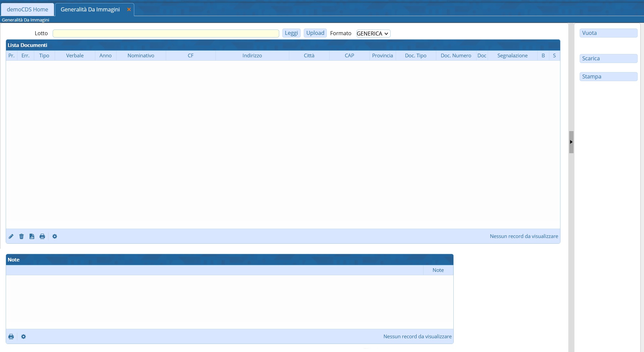This screenshot has width=644, height=352.
Task: Open gear settings in the Note panel
Action: (23, 337)
